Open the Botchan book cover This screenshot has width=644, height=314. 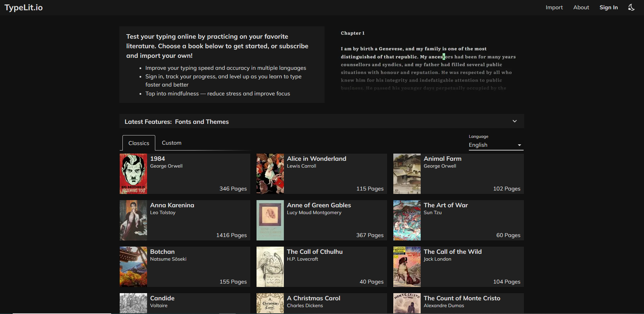pyautogui.click(x=133, y=267)
